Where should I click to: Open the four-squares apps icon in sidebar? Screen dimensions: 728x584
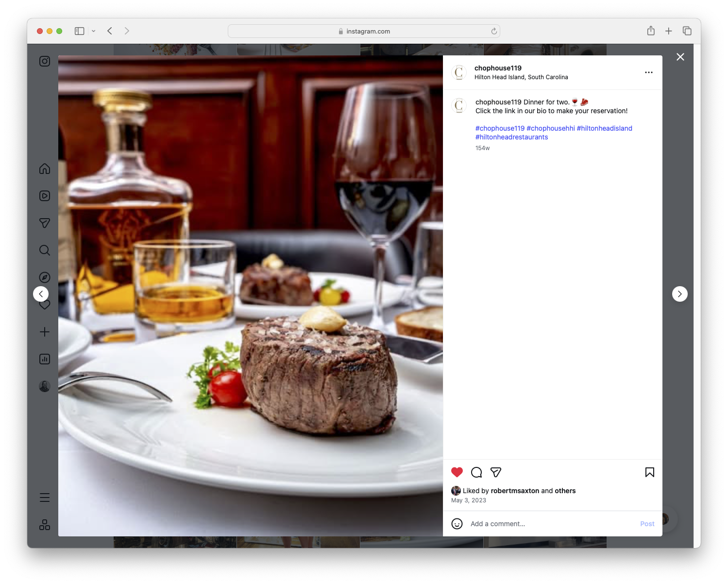pyautogui.click(x=45, y=525)
